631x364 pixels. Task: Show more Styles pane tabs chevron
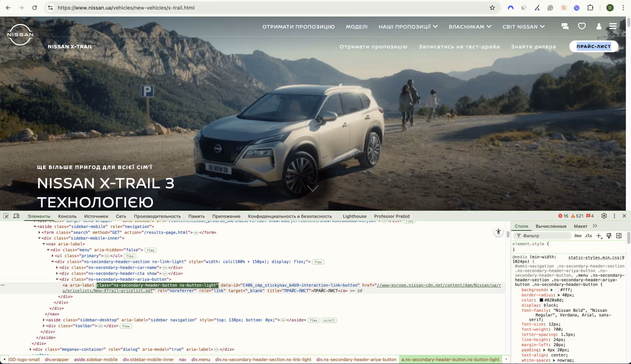[595, 226]
